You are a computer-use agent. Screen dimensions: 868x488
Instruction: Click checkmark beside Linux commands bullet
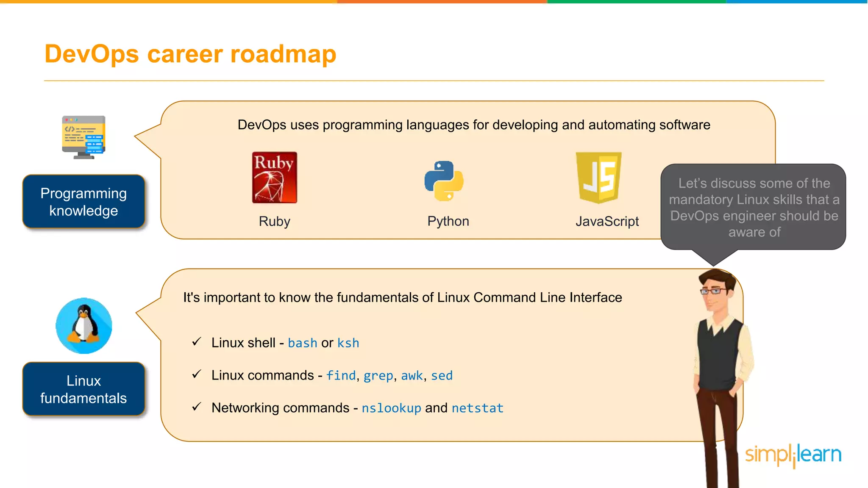pos(196,374)
